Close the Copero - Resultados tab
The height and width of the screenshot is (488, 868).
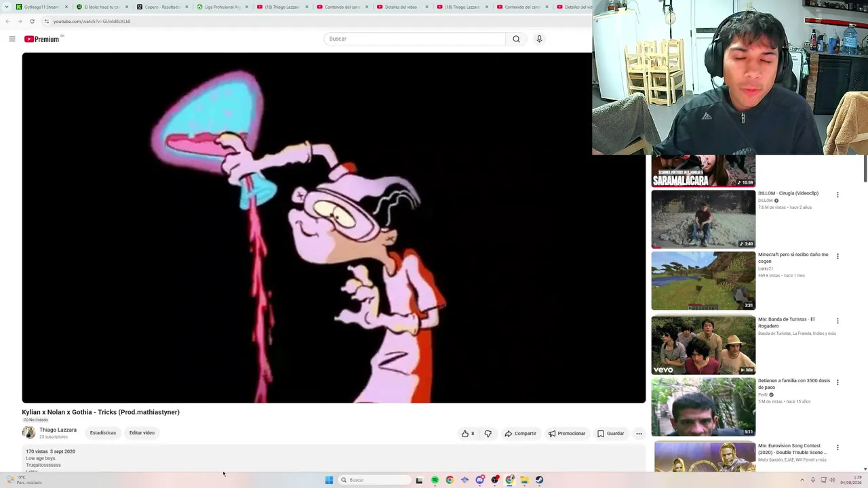click(186, 7)
